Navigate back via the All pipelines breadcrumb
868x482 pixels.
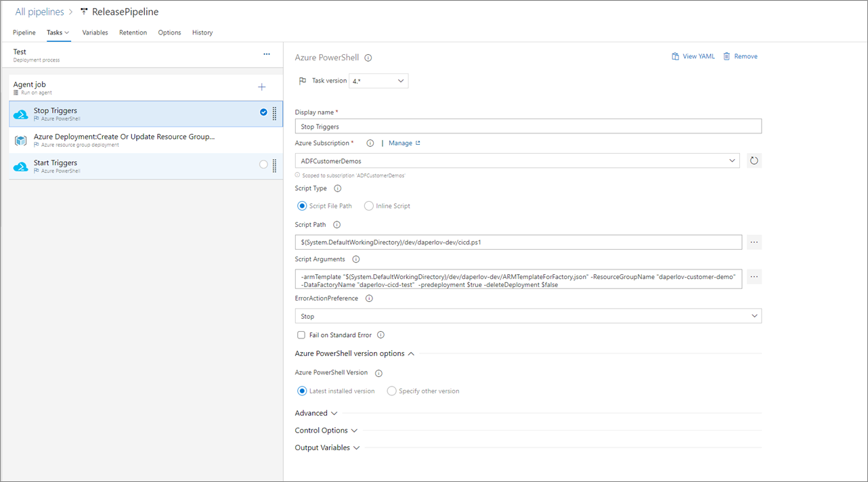point(41,12)
